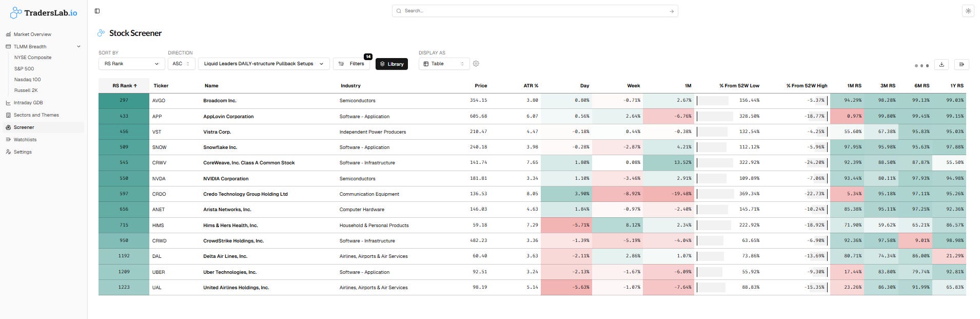Open the Filters button
980x319 pixels.
pyautogui.click(x=351, y=64)
